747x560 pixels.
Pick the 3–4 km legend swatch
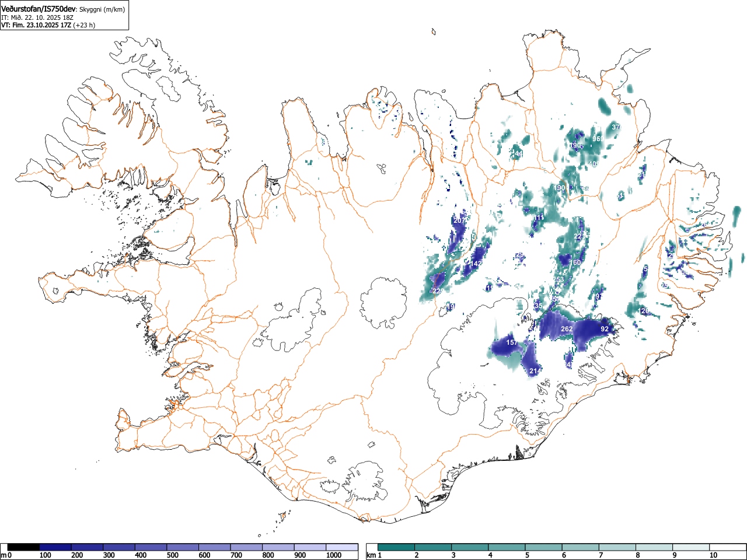(x=470, y=547)
